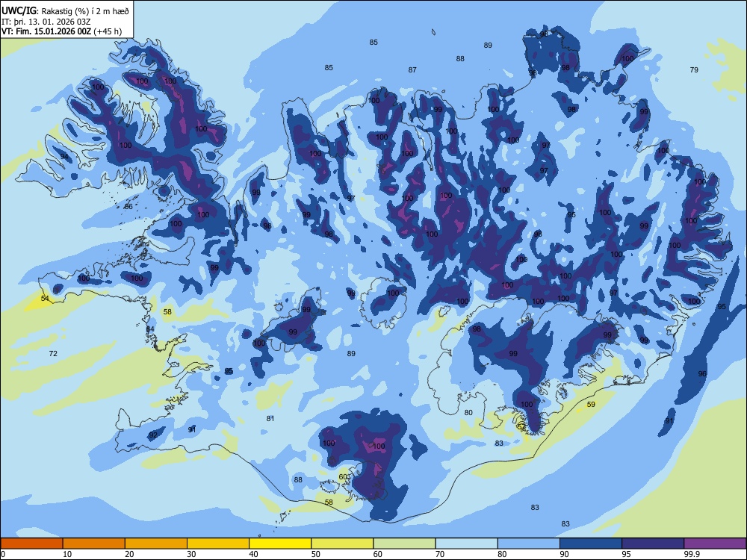
Task: Click the '94' value on the Westfjords
Action: pyautogui.click(x=64, y=156)
